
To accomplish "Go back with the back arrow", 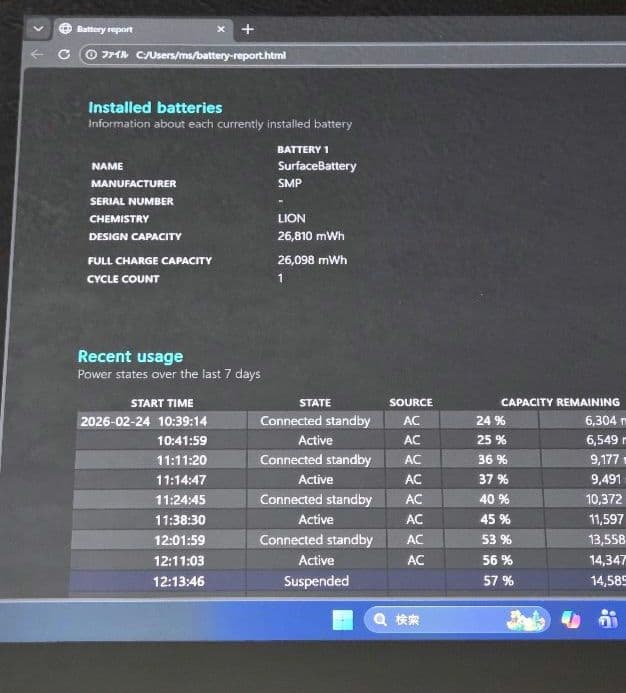I will [x=37, y=54].
